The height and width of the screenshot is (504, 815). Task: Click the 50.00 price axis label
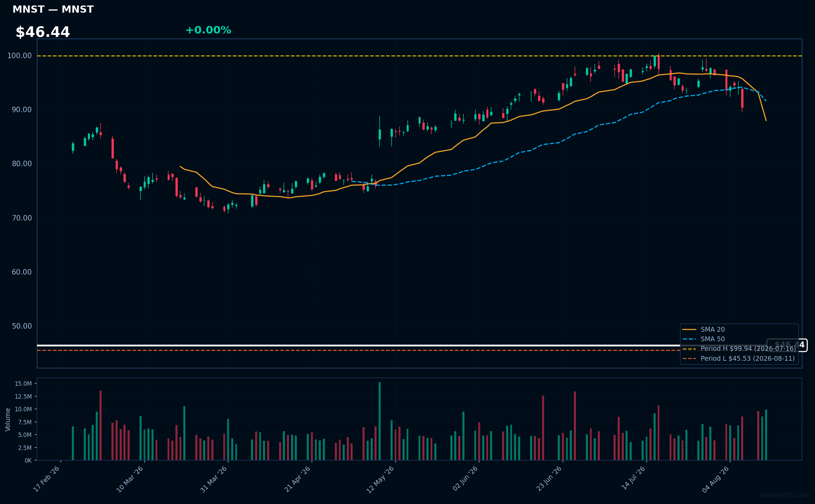tap(22, 326)
